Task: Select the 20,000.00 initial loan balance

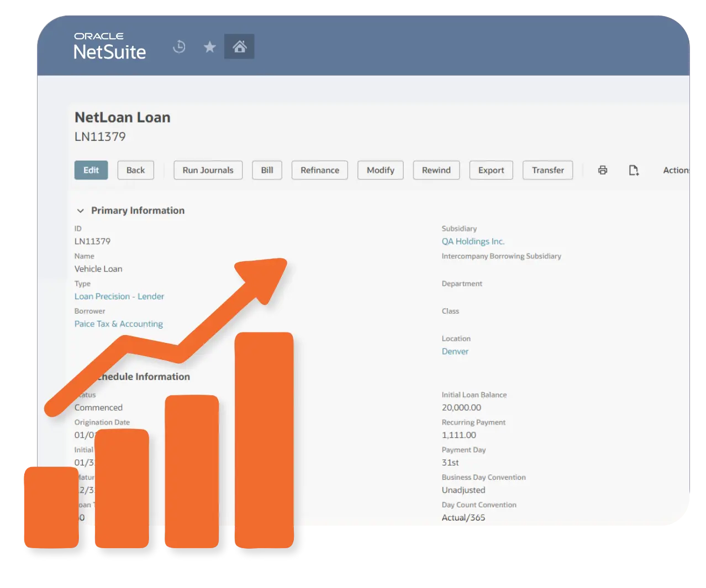Action: pyautogui.click(x=461, y=407)
